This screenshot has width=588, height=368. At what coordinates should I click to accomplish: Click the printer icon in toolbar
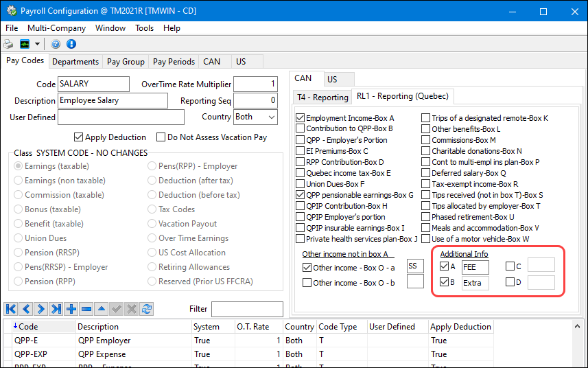tap(9, 44)
